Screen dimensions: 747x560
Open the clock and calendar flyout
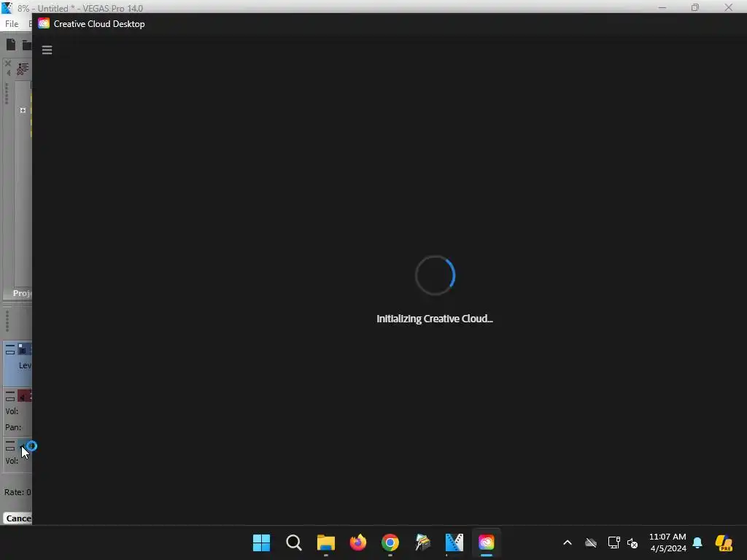point(667,542)
